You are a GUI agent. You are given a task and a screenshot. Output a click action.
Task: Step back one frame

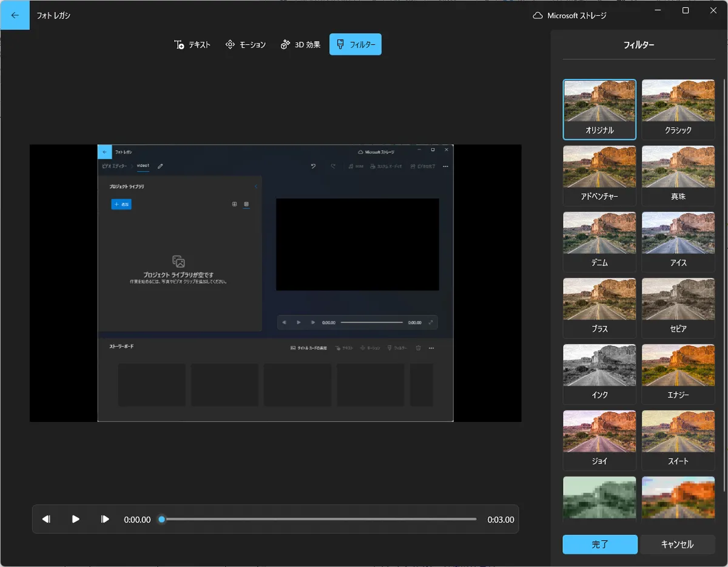[x=46, y=519]
